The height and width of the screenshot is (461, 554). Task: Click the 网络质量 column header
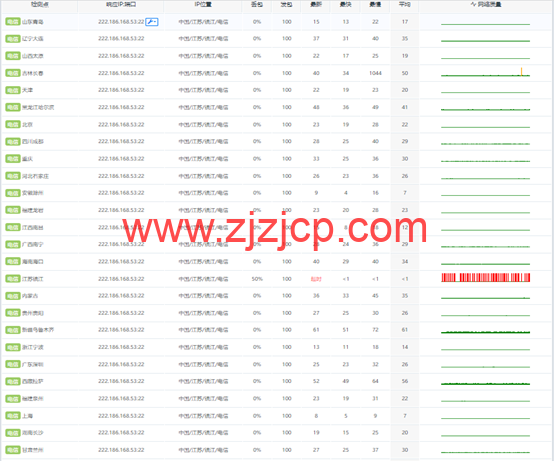click(486, 5)
